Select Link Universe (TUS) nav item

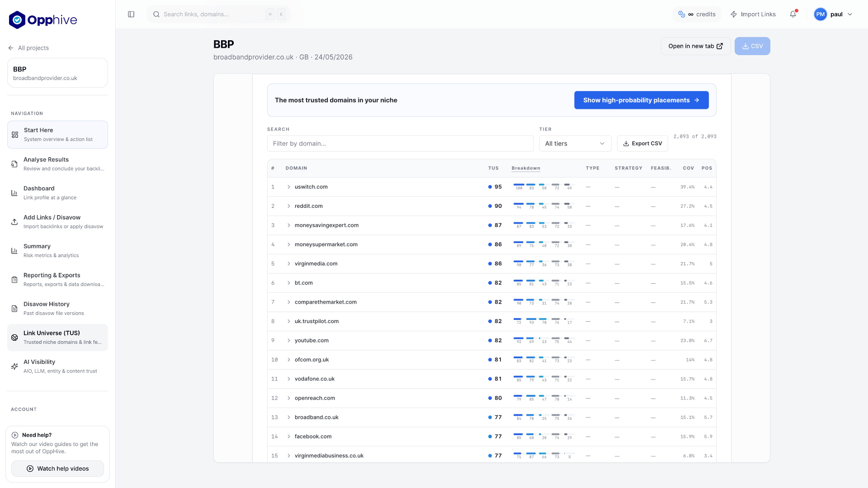click(x=57, y=338)
